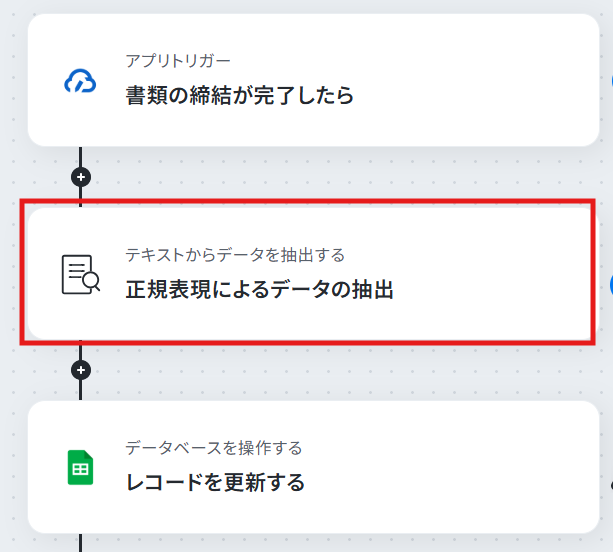Click the document search extraction icon
The width and height of the screenshot is (613, 552).
(x=81, y=274)
